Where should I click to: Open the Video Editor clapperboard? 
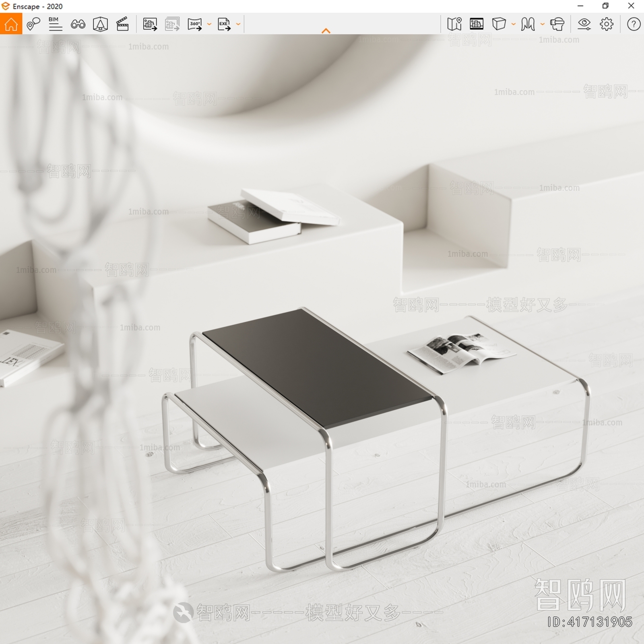[122, 24]
